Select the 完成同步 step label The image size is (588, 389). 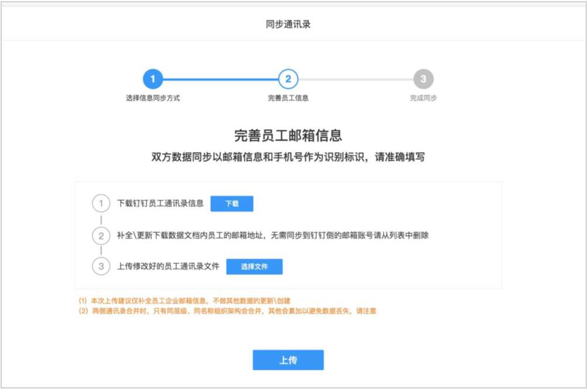tap(423, 98)
